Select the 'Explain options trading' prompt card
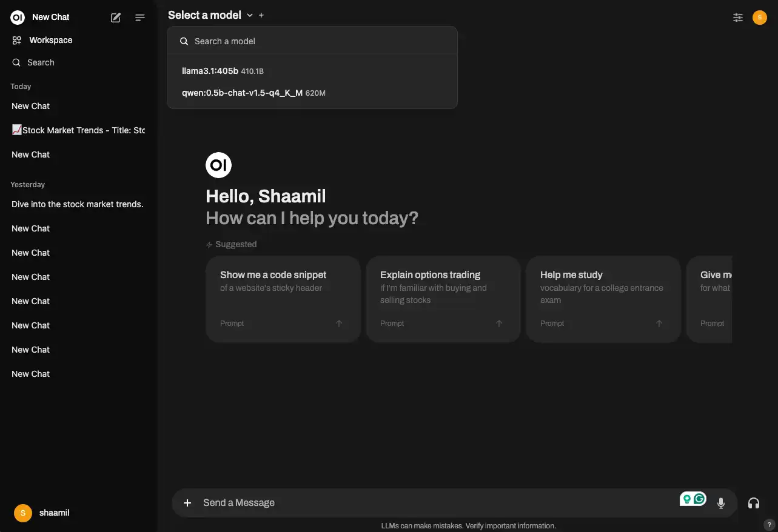This screenshot has width=778, height=532. click(x=443, y=299)
